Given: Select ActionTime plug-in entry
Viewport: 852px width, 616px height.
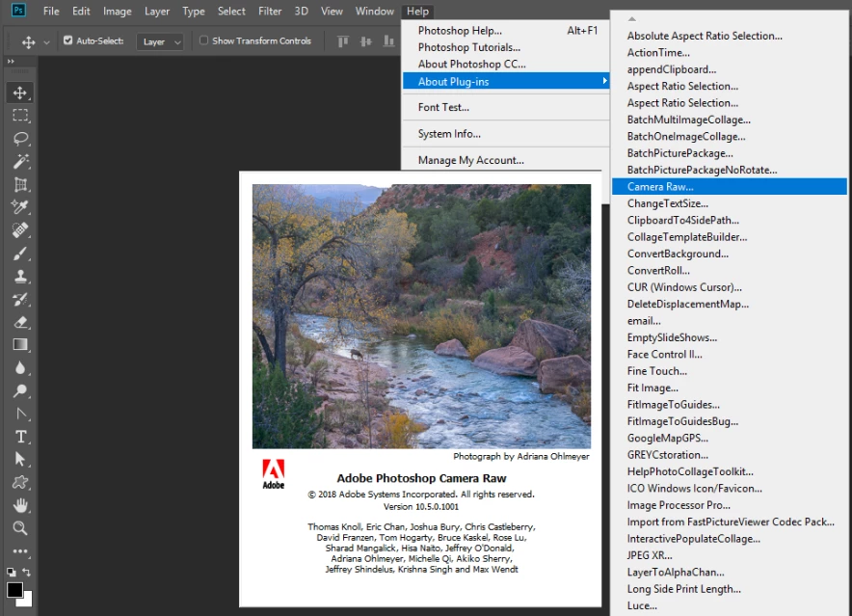Looking at the screenshot, I should coord(730,53).
